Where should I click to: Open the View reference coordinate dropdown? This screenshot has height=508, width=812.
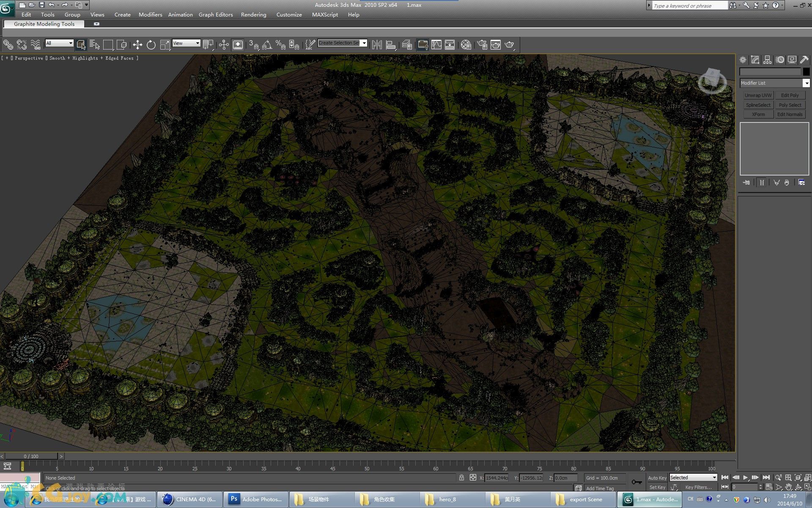pos(186,43)
